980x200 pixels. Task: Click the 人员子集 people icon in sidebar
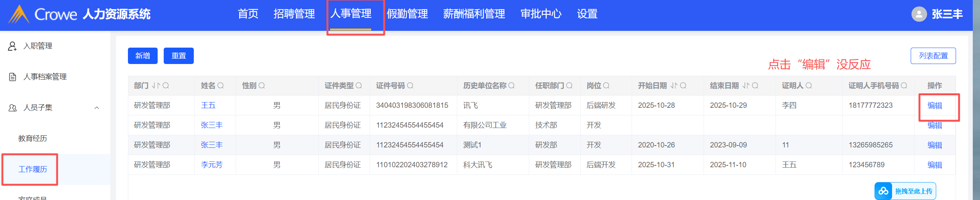click(x=12, y=108)
